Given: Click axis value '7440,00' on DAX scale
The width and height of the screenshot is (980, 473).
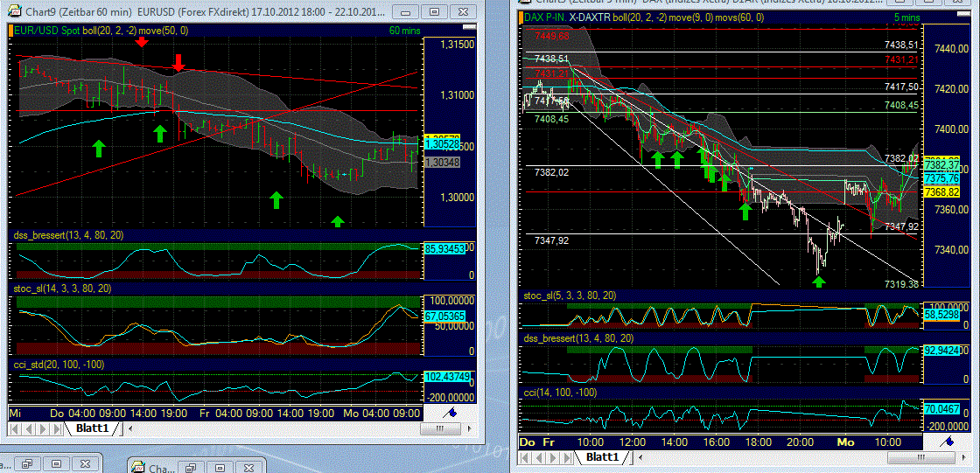Looking at the screenshot, I should [x=951, y=49].
